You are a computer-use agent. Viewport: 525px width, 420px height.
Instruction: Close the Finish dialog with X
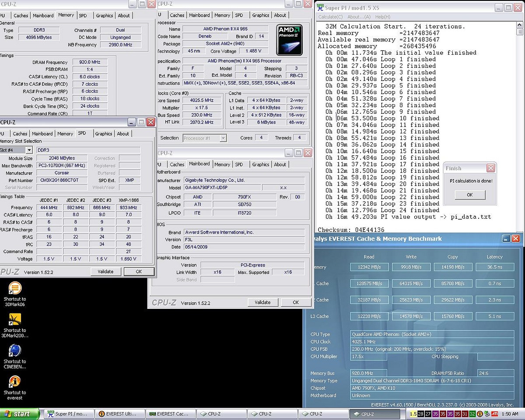click(491, 168)
